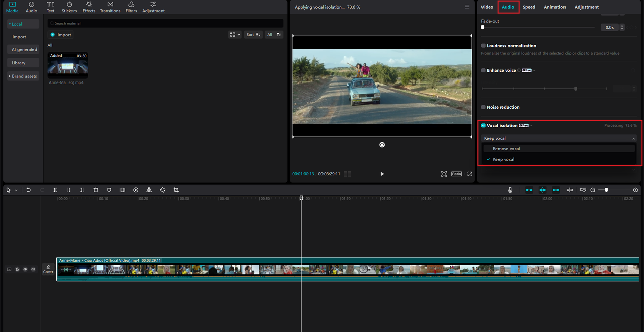Toggle clip linkage in timeline
This screenshot has width=644, height=332.
pyautogui.click(x=556, y=190)
